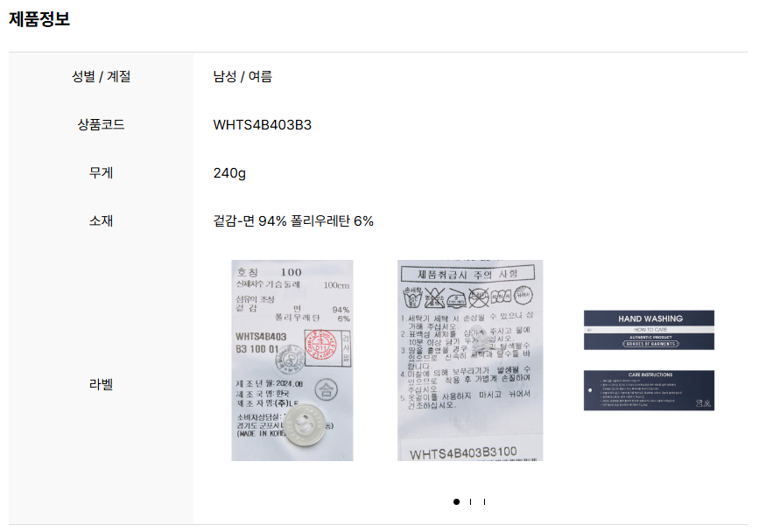Viewport: 773px width, 532px height.
Task: Open the HAND WASHING hang tag image
Action: pyautogui.click(x=649, y=330)
